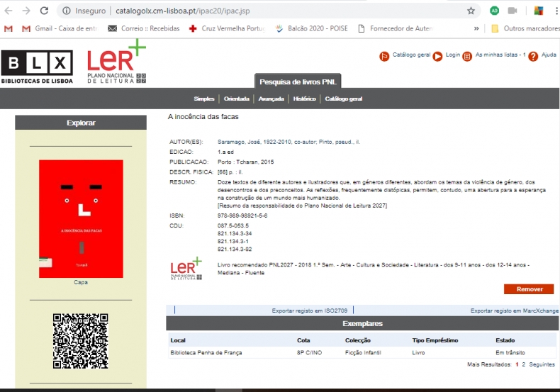The width and height of the screenshot is (560, 392).
Task: Click the Catálogo geral header icon
Action: (384, 56)
